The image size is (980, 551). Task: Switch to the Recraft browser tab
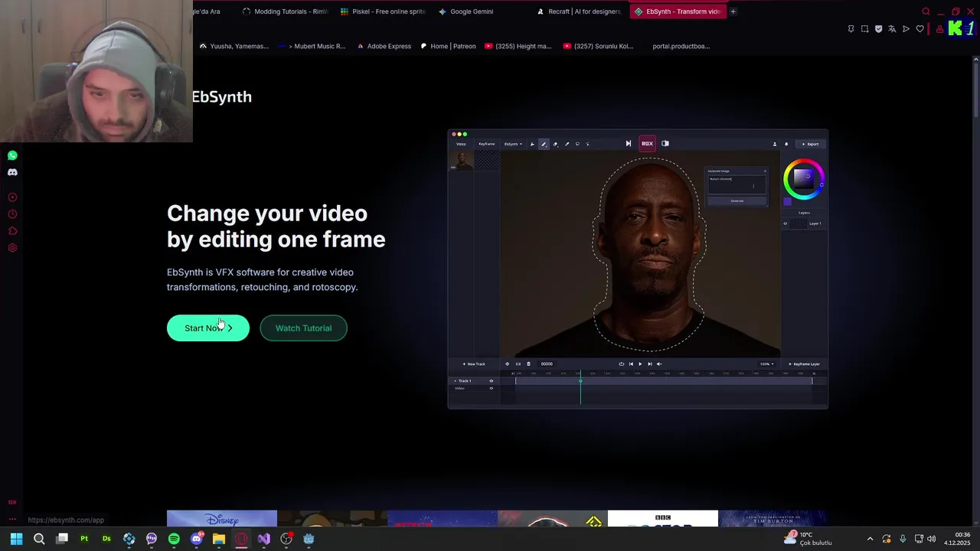pos(579,11)
